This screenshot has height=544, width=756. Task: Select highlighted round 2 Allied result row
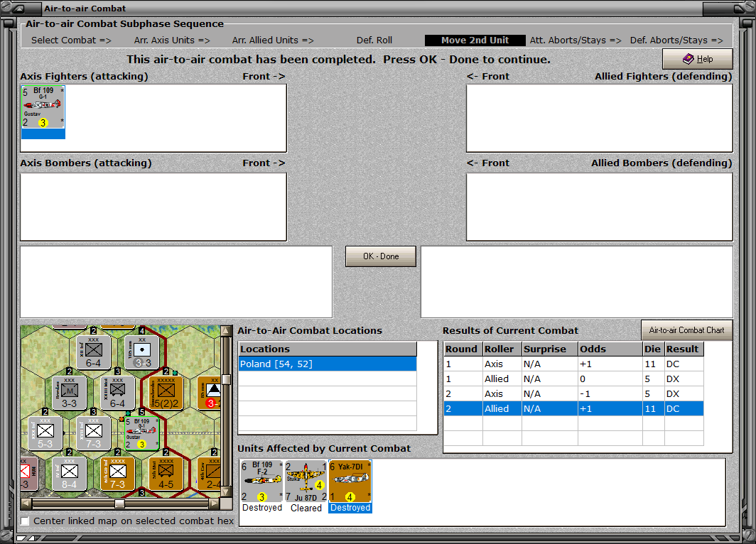click(573, 408)
